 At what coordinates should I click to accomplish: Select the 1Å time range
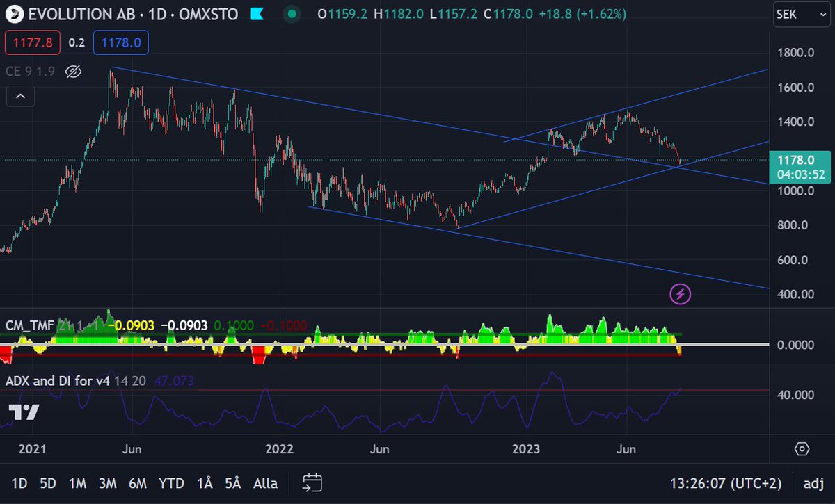coord(204,483)
